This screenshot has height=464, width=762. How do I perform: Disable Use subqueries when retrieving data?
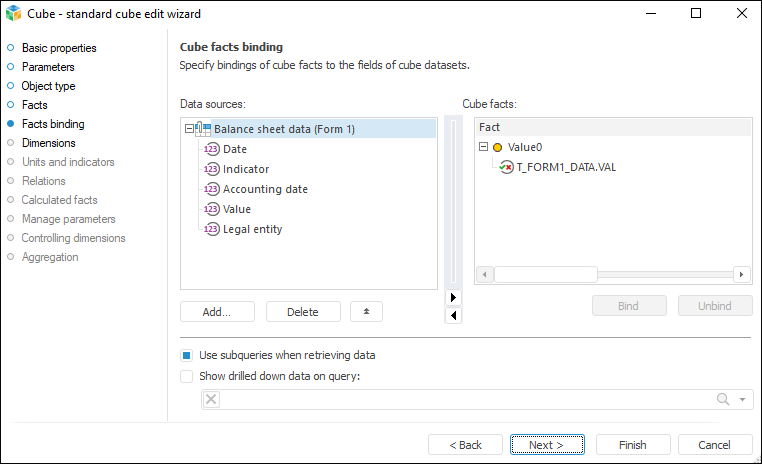[186, 355]
